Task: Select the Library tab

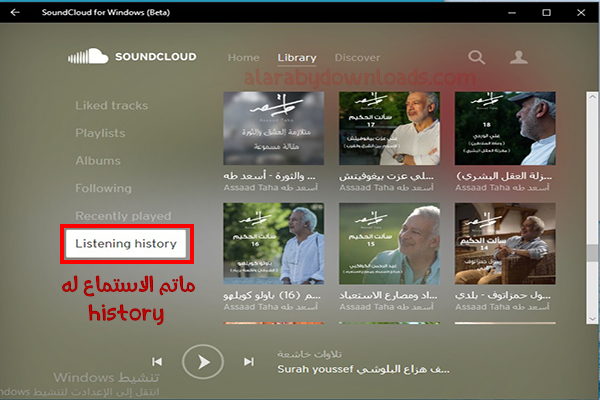Action: tap(297, 57)
